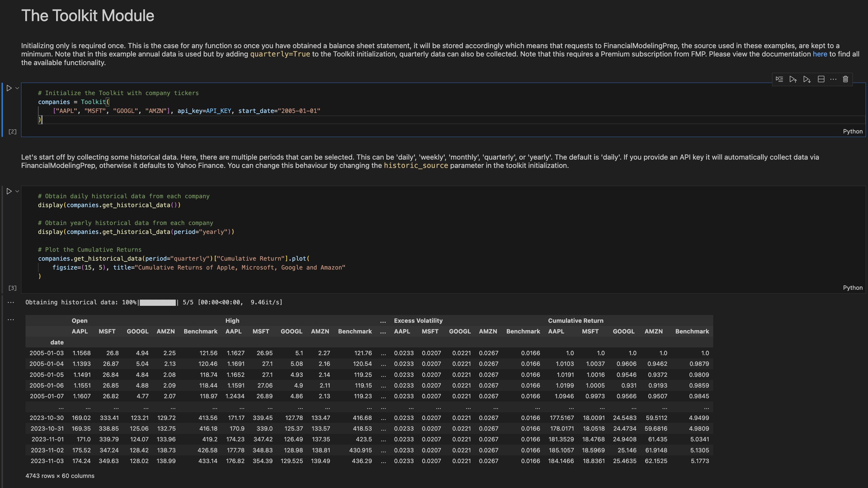Screen dimensions: 868x488
Task: Run the Toolkit initialization cell
Action: pyautogui.click(x=9, y=88)
